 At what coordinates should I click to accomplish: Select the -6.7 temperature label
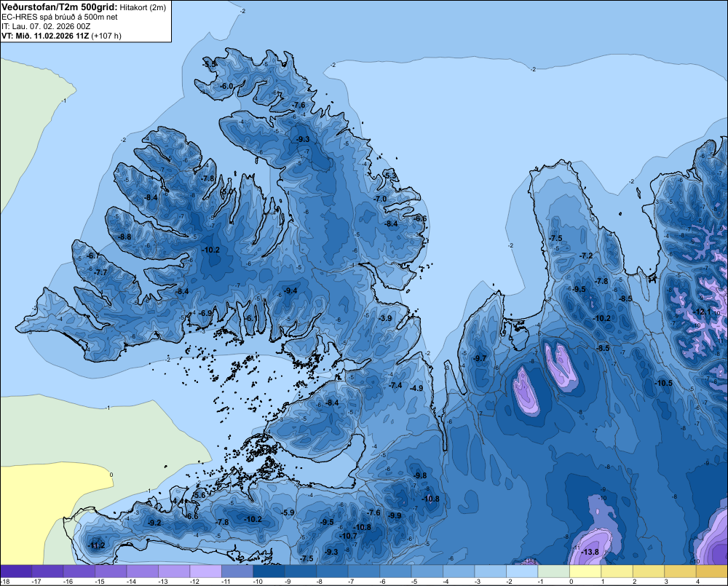(x=92, y=256)
